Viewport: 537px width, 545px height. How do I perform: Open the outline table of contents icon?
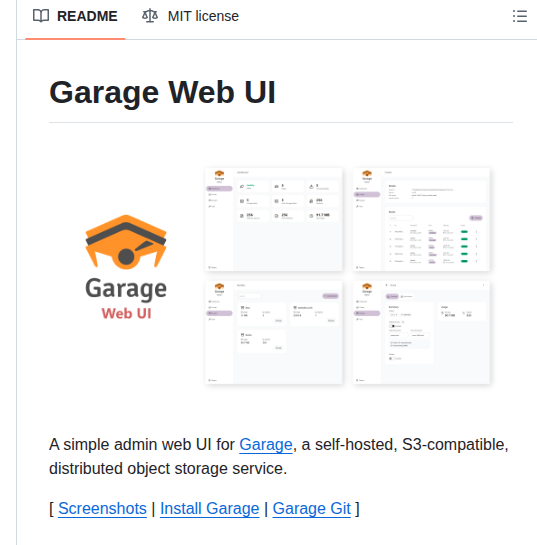point(520,16)
